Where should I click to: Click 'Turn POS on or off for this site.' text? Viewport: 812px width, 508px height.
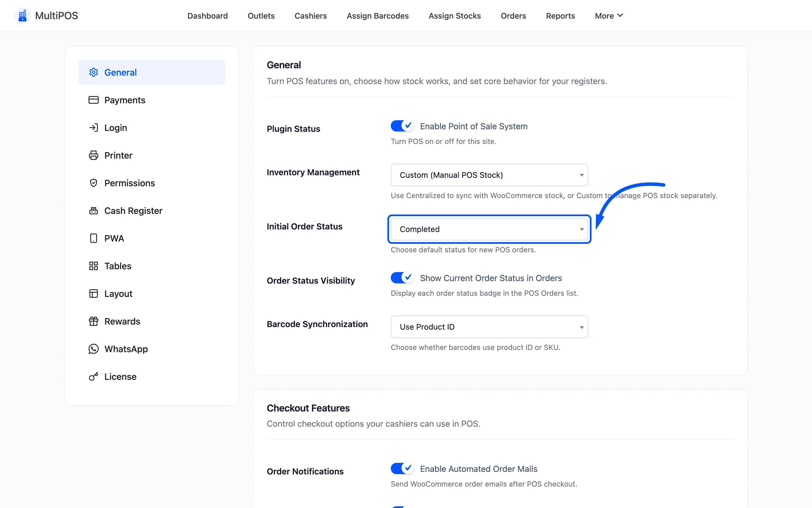click(x=443, y=141)
